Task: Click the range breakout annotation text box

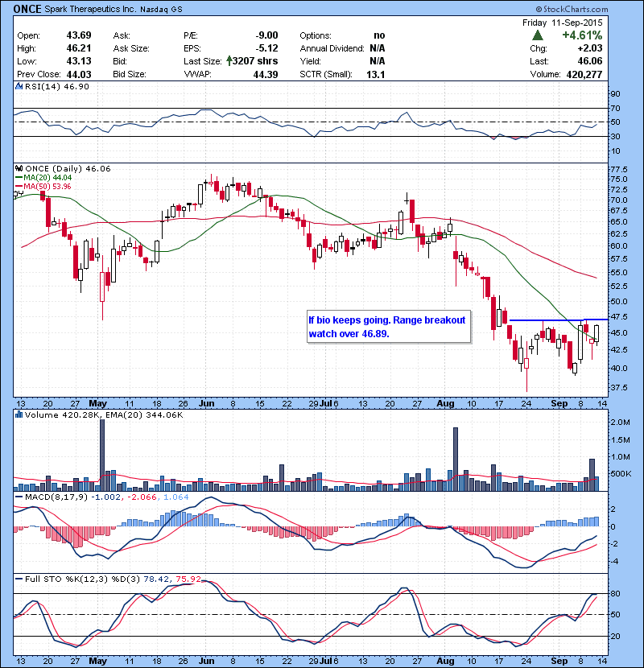Action: coord(389,327)
